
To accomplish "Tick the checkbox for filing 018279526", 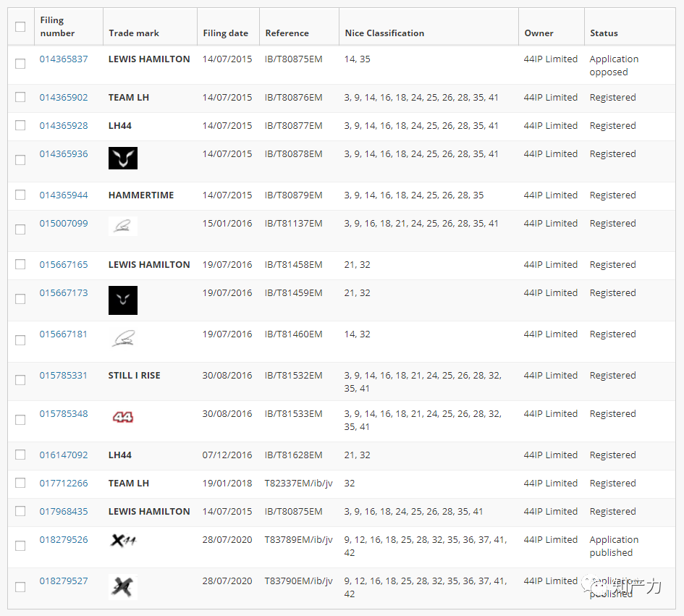I will [x=20, y=546].
